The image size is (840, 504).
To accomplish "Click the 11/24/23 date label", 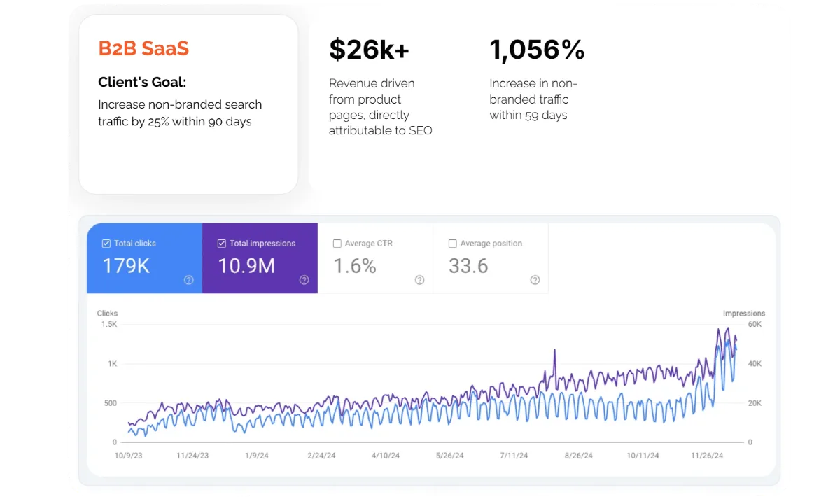I will (x=192, y=455).
